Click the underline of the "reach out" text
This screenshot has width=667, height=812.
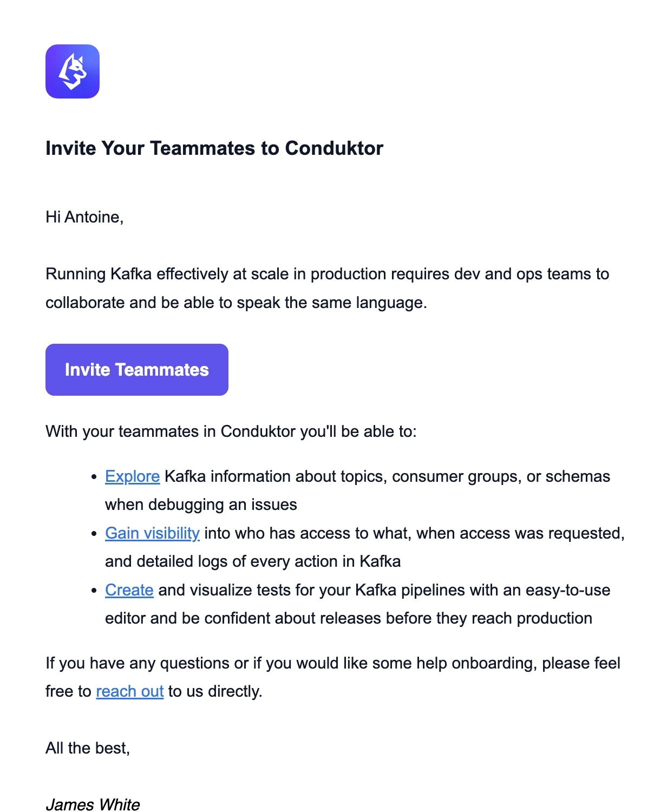coord(129,700)
